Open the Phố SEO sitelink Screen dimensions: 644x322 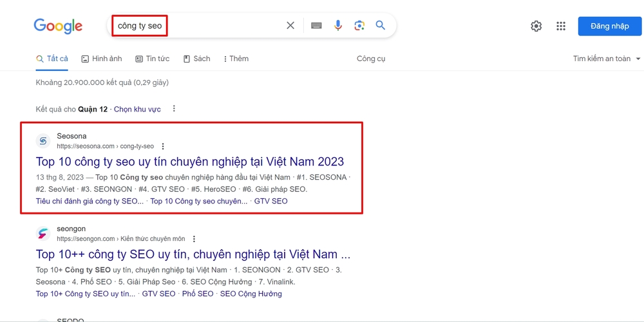coord(198,294)
